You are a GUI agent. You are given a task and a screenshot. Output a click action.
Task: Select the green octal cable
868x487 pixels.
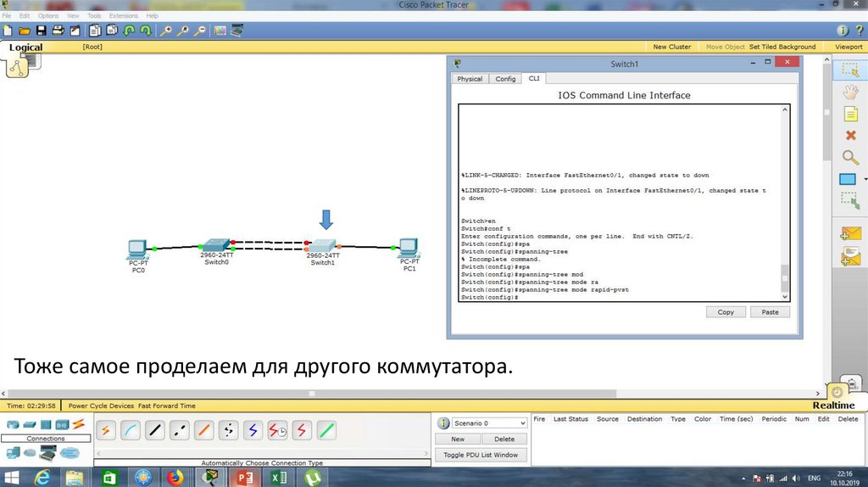(326, 430)
